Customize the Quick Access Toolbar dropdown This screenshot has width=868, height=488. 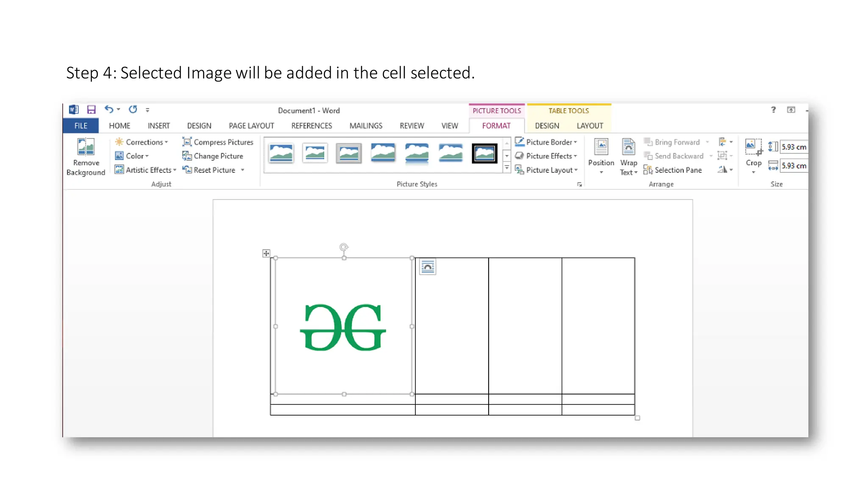(147, 110)
